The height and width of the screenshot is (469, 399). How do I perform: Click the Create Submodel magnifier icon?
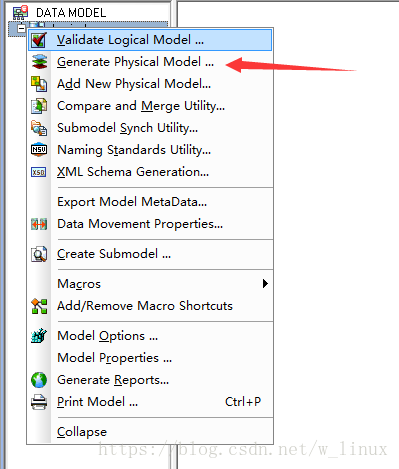point(39,254)
